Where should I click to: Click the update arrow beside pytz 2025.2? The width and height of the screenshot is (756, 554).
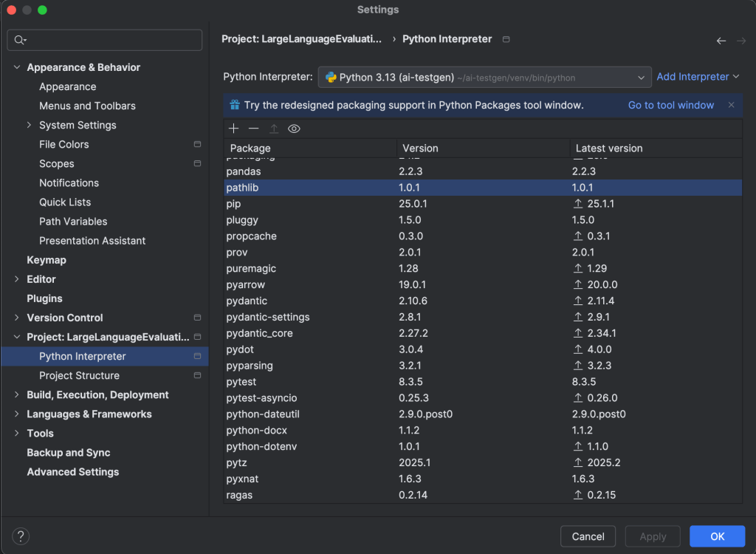pyautogui.click(x=577, y=463)
